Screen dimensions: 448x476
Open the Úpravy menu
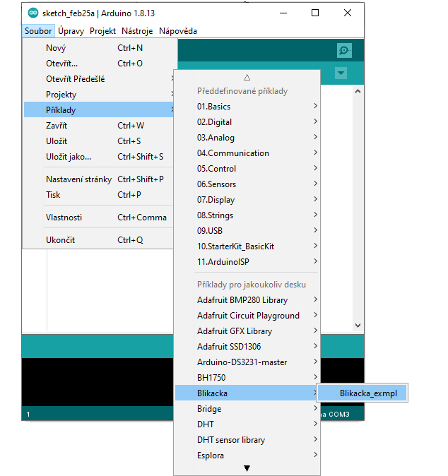[x=71, y=31]
